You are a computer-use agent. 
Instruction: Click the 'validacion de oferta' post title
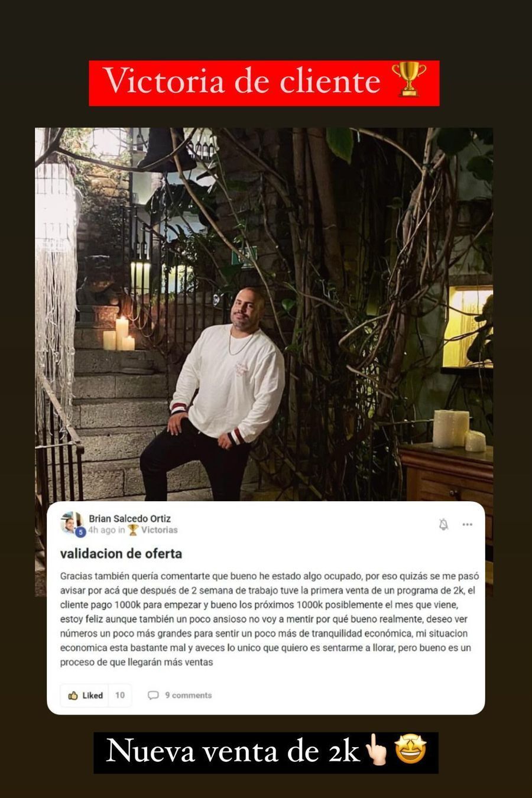[x=121, y=554]
